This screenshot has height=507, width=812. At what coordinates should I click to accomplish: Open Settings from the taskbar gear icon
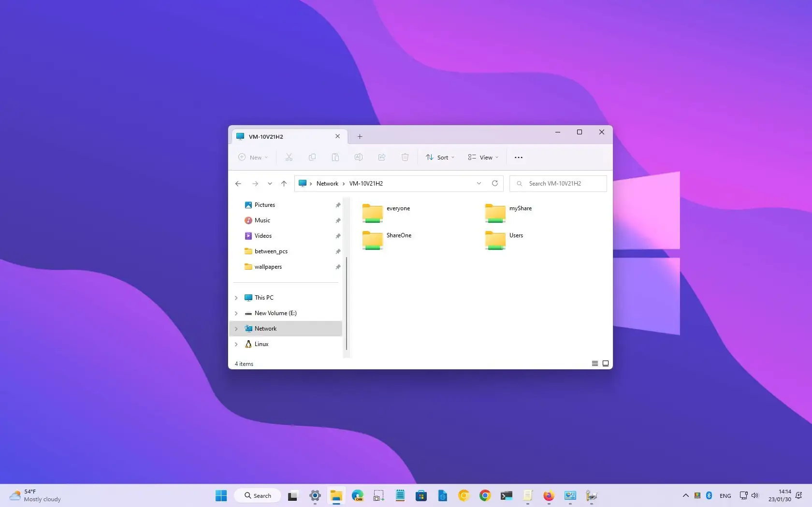(315, 495)
